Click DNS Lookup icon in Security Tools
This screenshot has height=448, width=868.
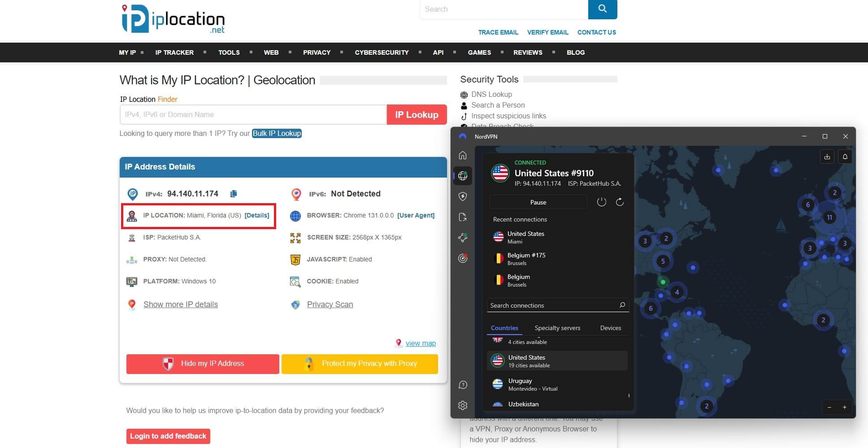coord(464,95)
